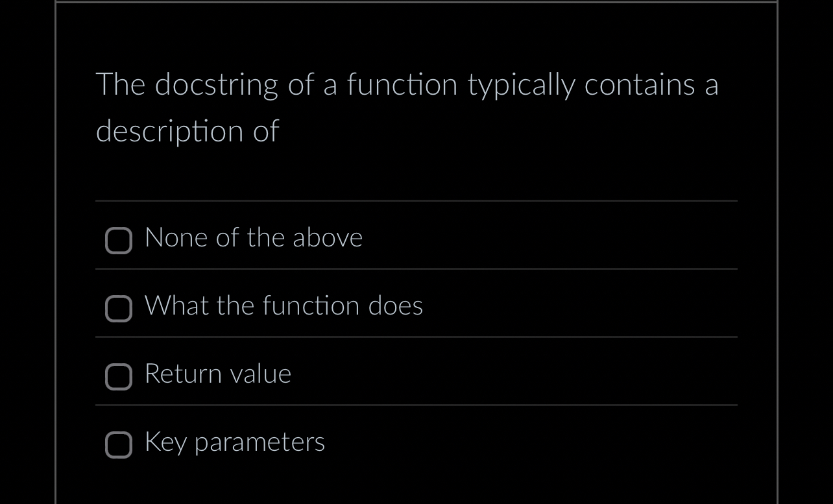This screenshot has width=833, height=504.
Task: Select the circle beside "None of the above"
Action: pyautogui.click(x=119, y=240)
